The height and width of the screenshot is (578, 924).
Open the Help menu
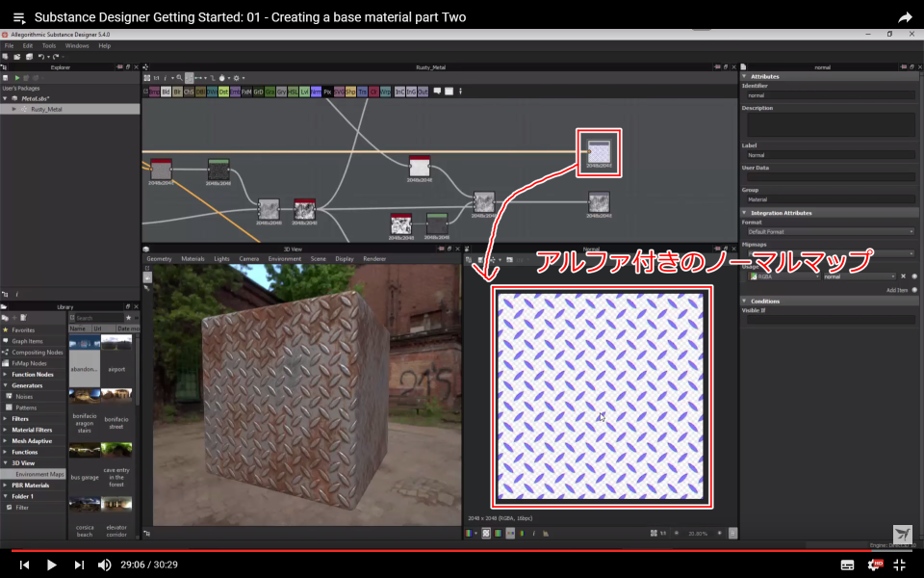click(x=104, y=45)
